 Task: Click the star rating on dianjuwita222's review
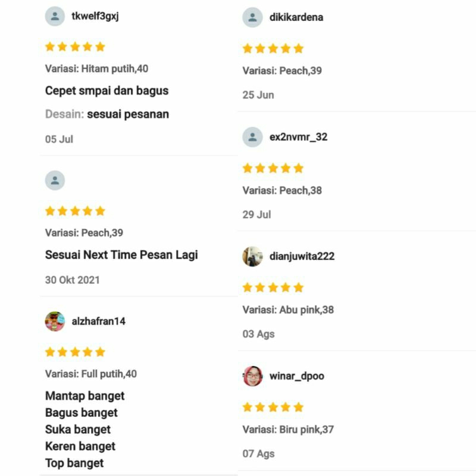(x=273, y=287)
